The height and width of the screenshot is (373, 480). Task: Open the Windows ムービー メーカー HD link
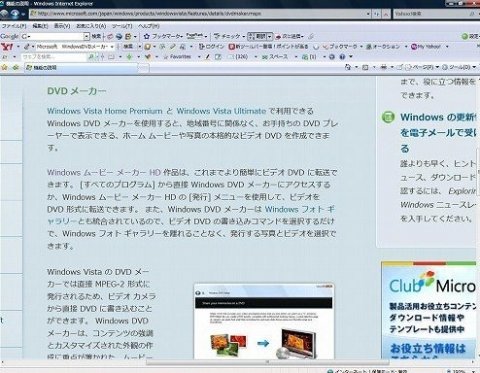pos(104,172)
